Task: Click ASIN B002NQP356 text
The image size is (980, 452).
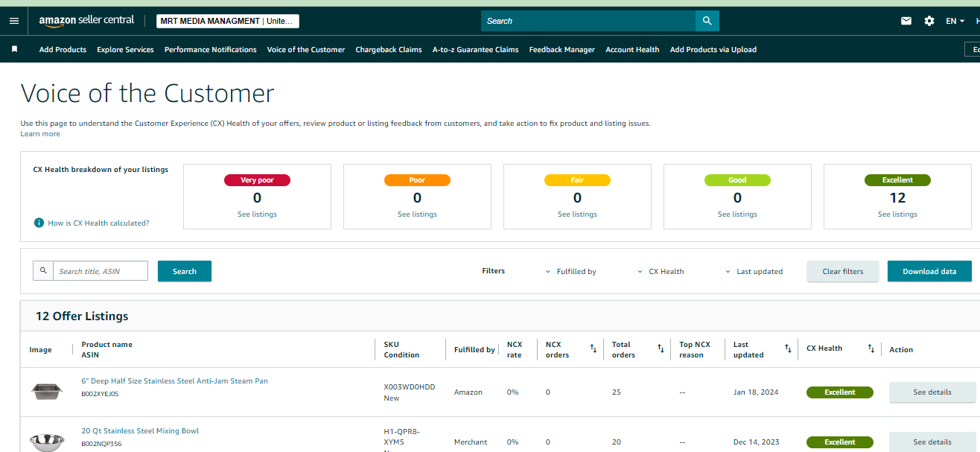Action: 101,444
